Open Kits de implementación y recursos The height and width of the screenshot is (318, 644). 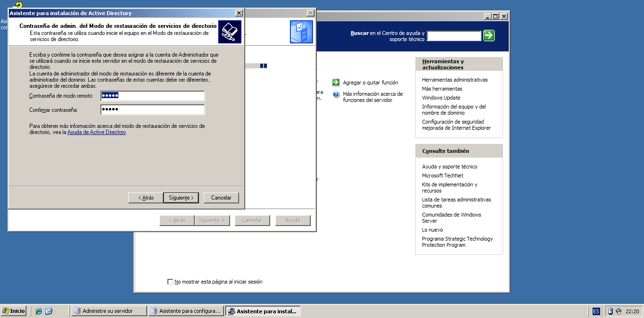point(450,187)
